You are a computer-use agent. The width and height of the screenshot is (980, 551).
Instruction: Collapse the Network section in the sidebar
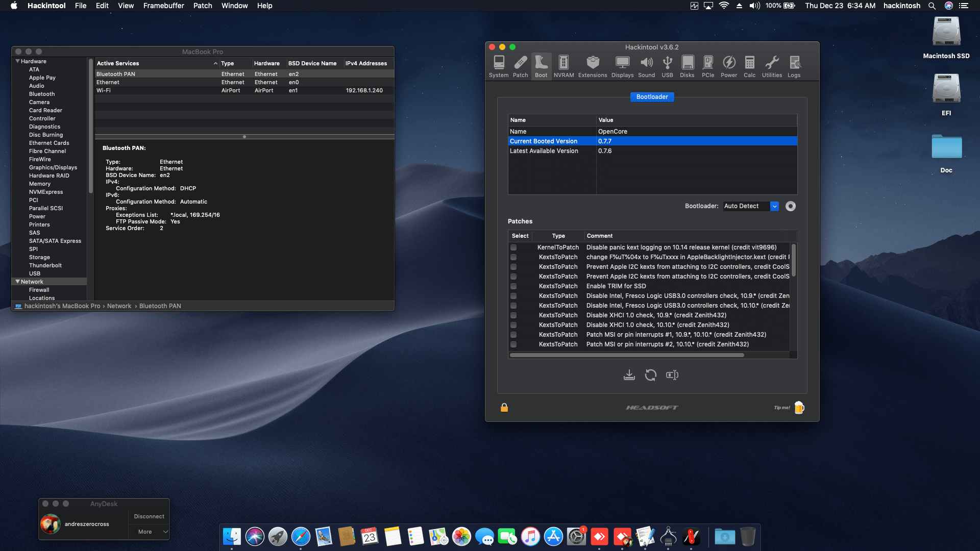[18, 282]
